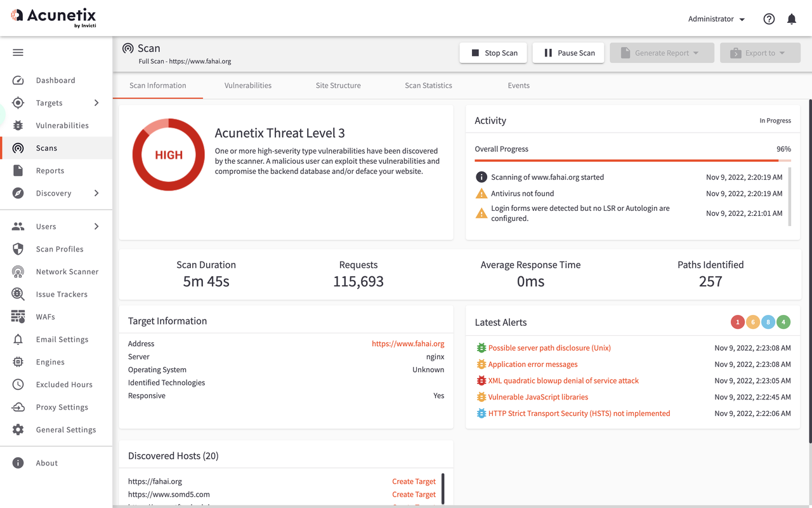
Task: Click the red high-severity count badge
Action: click(x=737, y=322)
